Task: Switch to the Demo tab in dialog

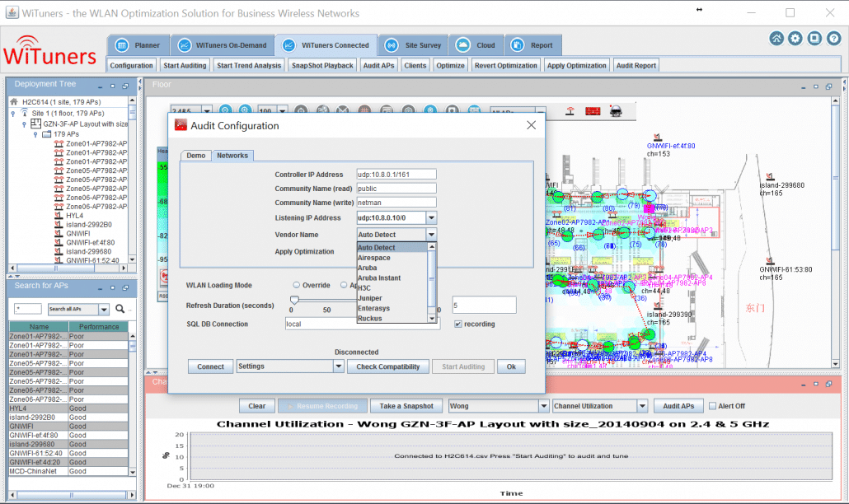Action: 196,156
